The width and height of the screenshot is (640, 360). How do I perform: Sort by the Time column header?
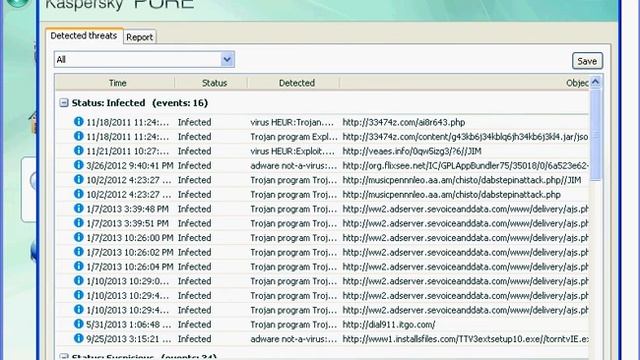click(118, 83)
